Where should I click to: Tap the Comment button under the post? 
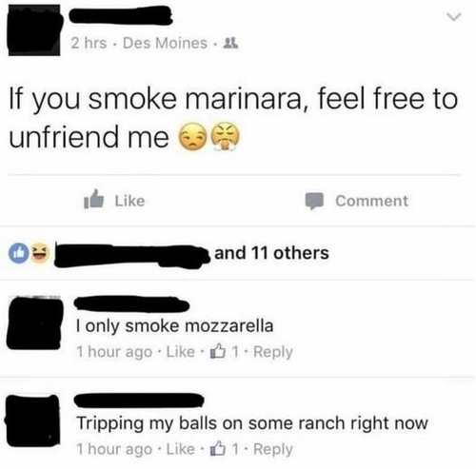[x=357, y=201]
